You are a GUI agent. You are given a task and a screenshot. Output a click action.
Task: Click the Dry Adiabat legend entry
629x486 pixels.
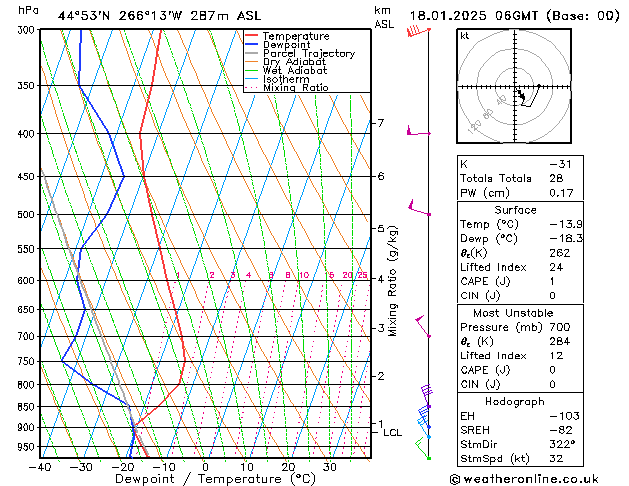[286, 62]
